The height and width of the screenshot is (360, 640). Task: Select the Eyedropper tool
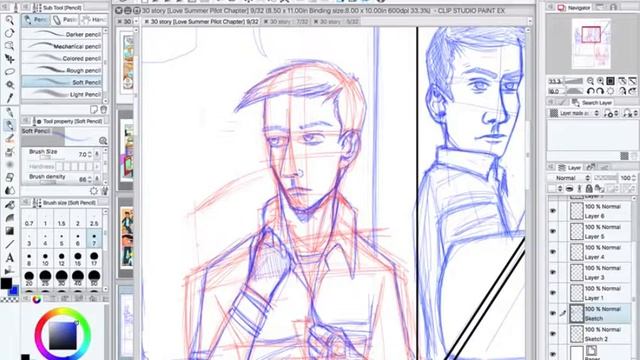click(9, 98)
